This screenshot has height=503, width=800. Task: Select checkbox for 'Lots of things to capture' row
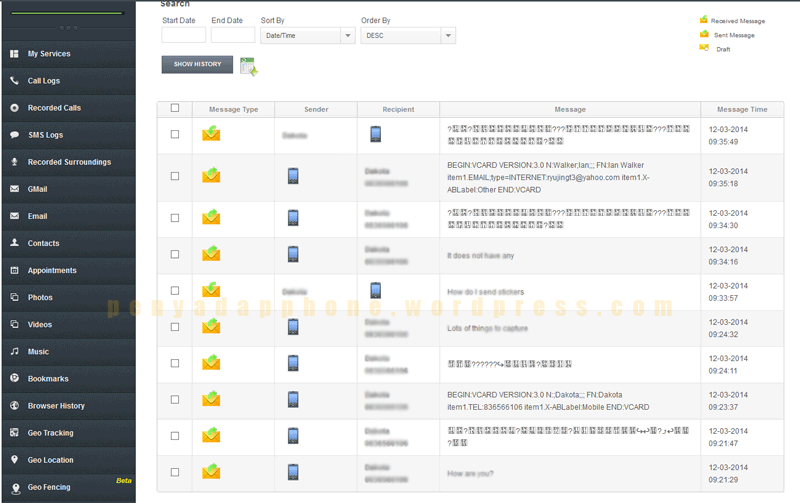pyautogui.click(x=175, y=327)
